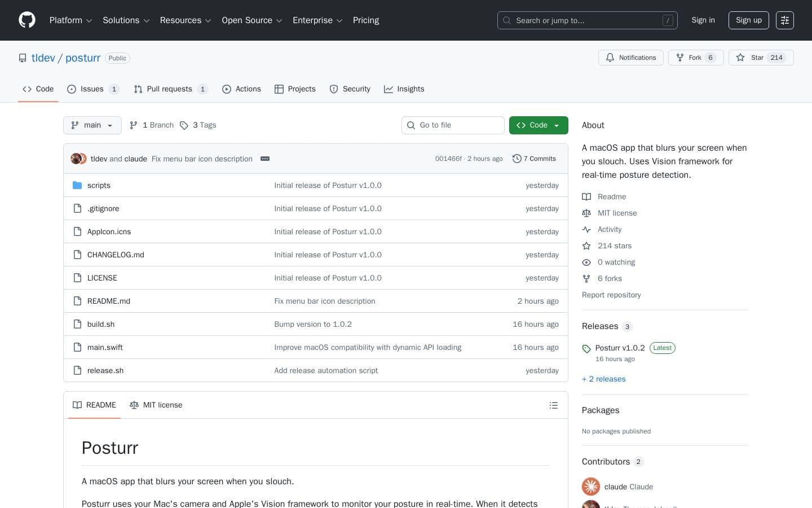Image resolution: width=812 pixels, height=508 pixels.
Task: Switch to the Issues tab
Action: tap(92, 89)
